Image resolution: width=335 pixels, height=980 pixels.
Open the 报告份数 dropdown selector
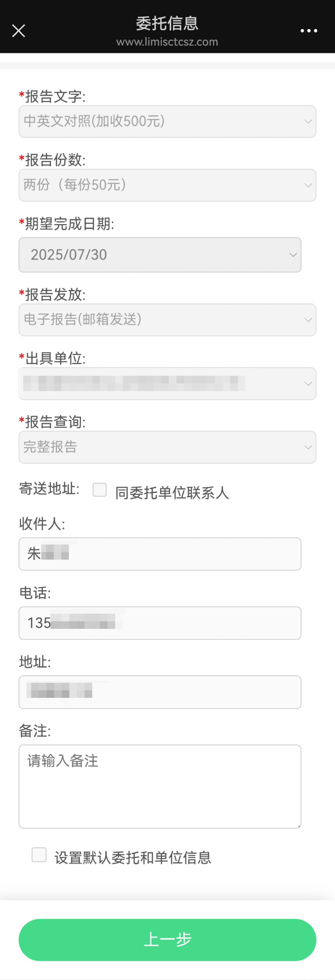click(167, 185)
